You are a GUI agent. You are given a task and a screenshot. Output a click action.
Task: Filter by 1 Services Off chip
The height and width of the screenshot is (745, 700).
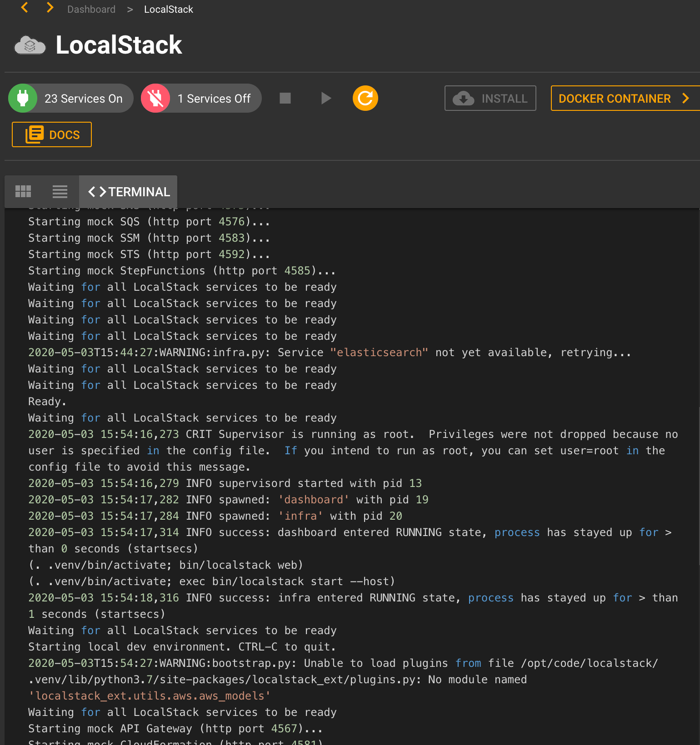coord(201,98)
